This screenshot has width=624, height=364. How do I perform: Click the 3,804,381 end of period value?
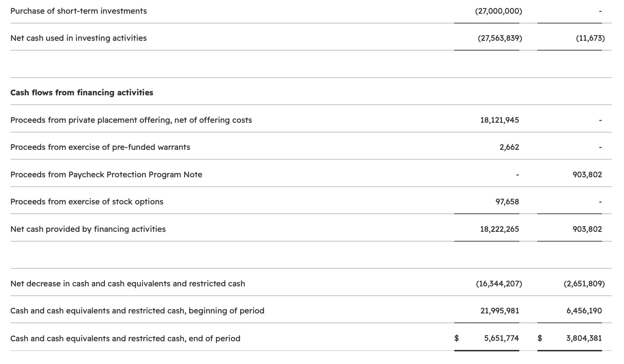[x=584, y=338]
